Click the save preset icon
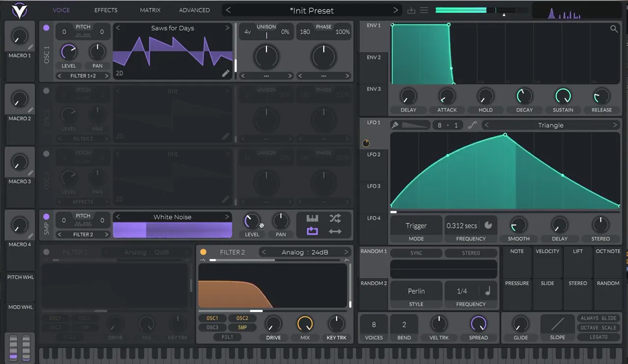Screen dimensions: 628x364 pyautogui.click(x=411, y=10)
